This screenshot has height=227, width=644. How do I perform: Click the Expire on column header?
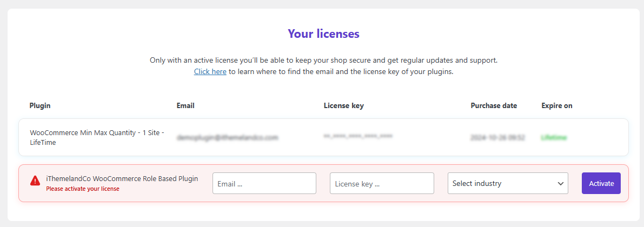tap(556, 105)
